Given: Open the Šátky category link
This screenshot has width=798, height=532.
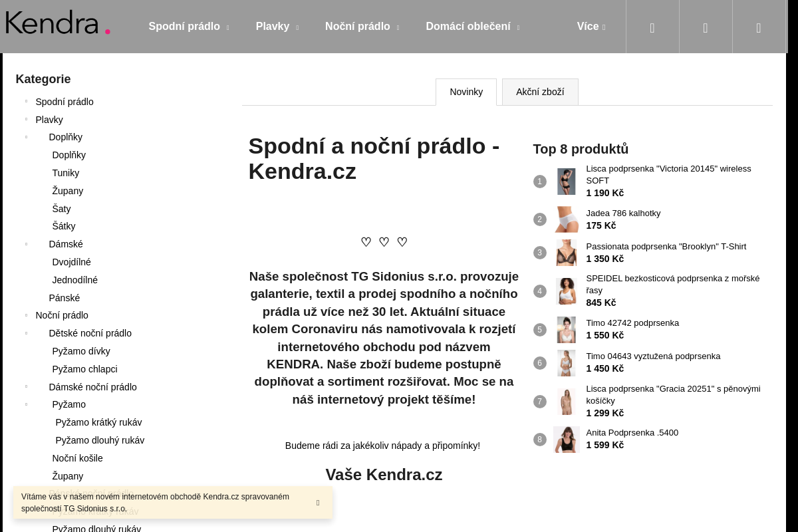Looking at the screenshot, I should (64, 226).
